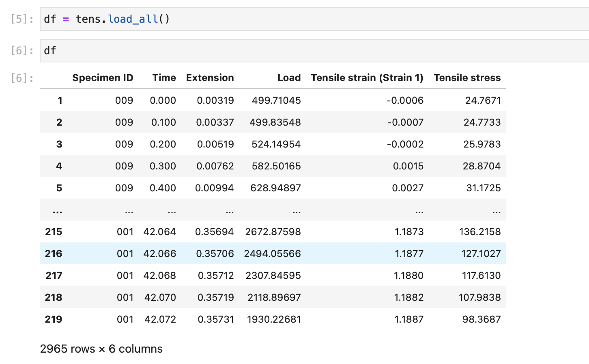Click the 2965 rows × 6 columns summary
The width and height of the screenshot is (589, 364).
click(x=101, y=349)
